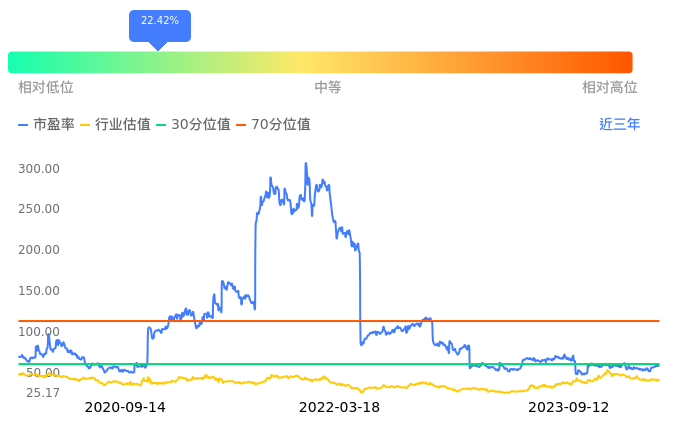This screenshot has height=442, width=686.
Task: Hide the 行业估值 legend series
Action: click(115, 125)
